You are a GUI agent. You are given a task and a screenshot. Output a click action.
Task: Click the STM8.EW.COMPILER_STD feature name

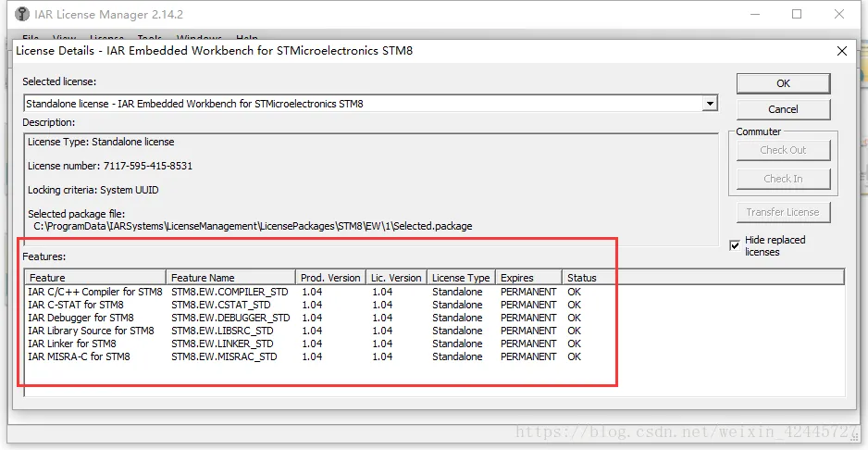[228, 292]
